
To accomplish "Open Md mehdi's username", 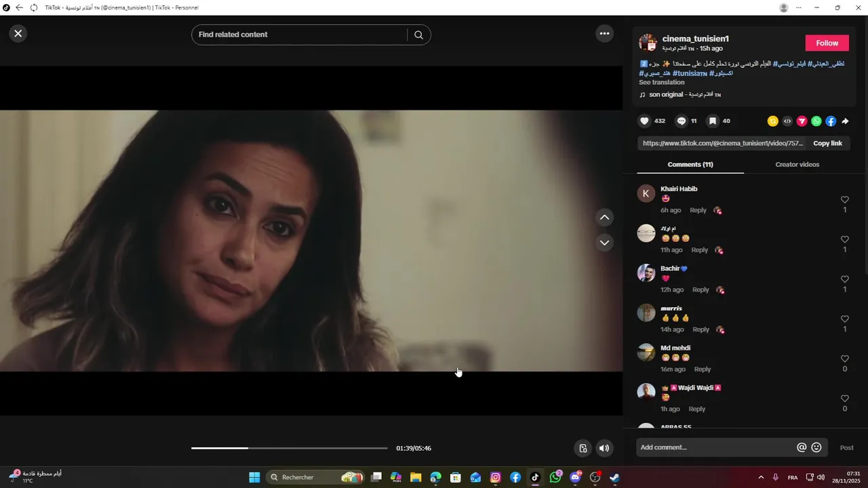I will point(675,348).
